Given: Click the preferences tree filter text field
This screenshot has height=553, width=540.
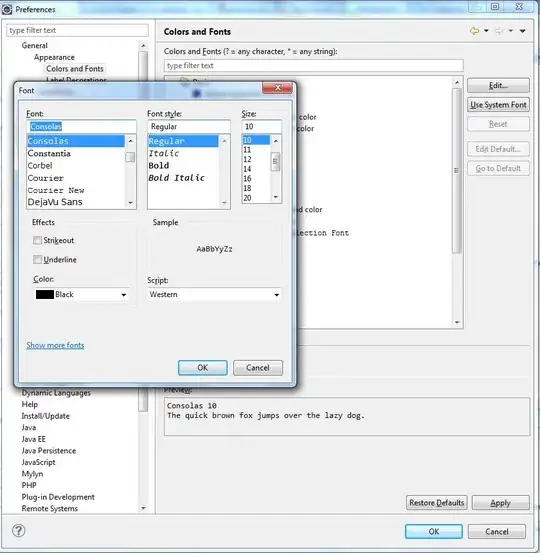Looking at the screenshot, I should tap(77, 30).
